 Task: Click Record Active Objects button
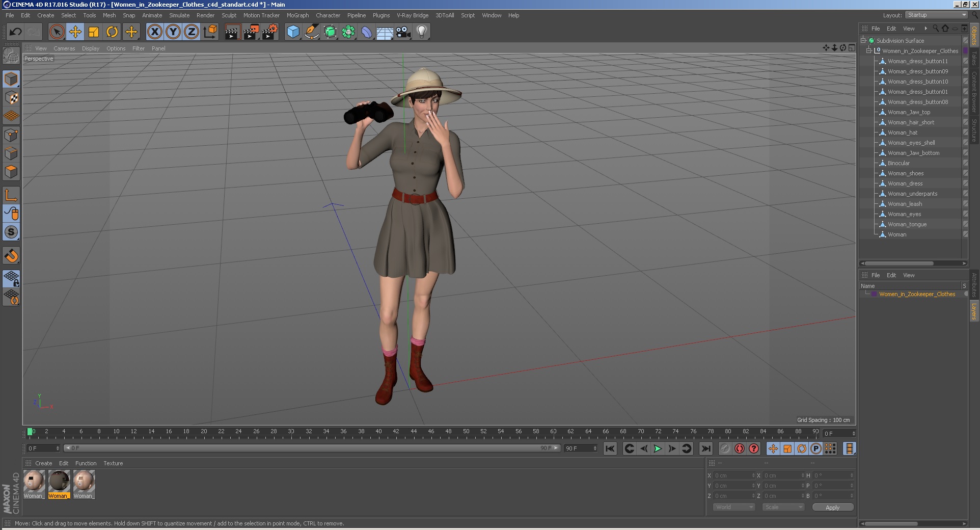coord(725,448)
